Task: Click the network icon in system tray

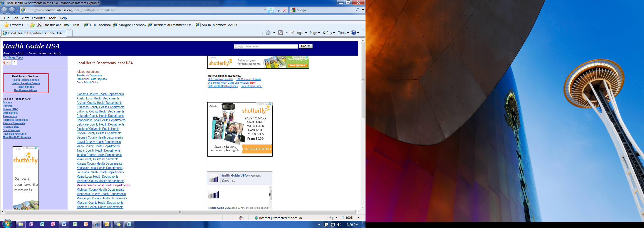Action: [x=332, y=225]
